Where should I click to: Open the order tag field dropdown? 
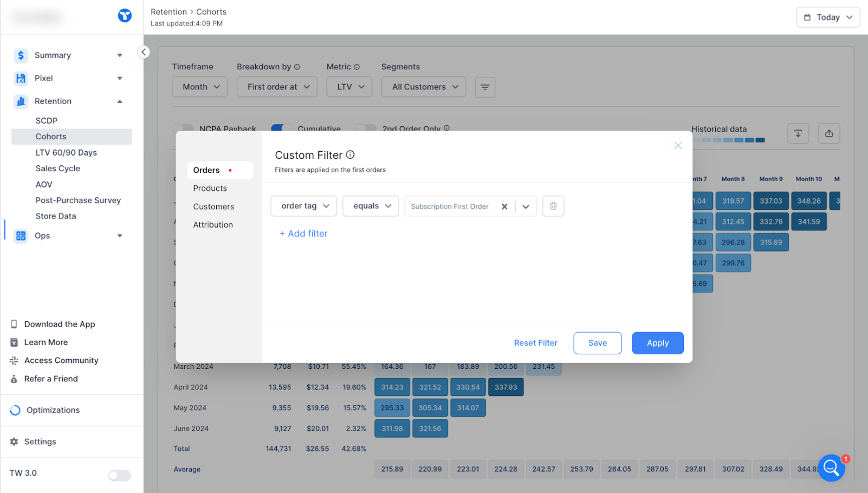point(304,206)
